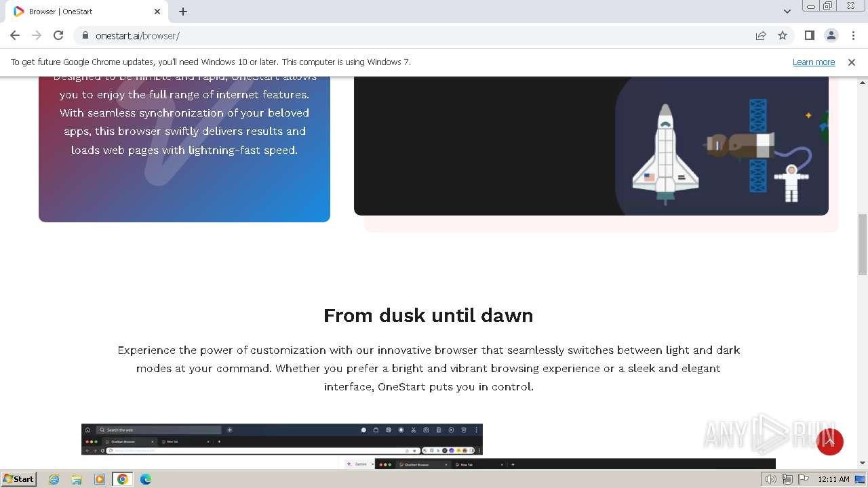Go forward to next page

37,35
